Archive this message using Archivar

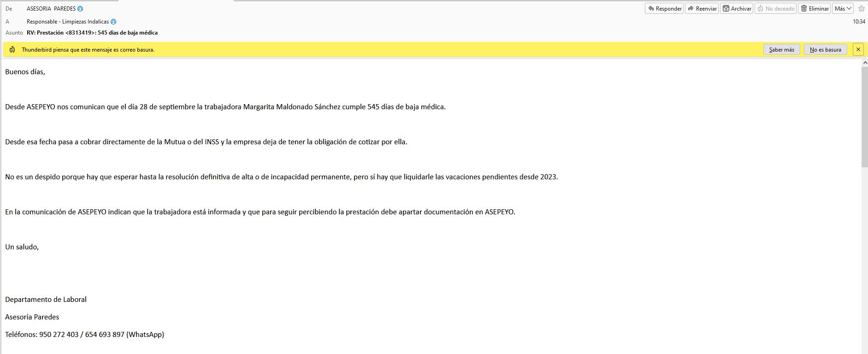tap(737, 8)
